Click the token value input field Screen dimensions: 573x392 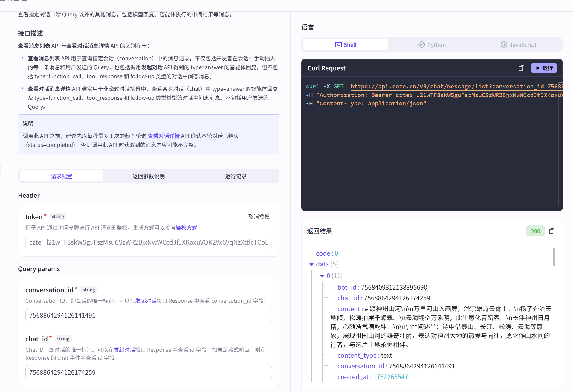point(149,242)
